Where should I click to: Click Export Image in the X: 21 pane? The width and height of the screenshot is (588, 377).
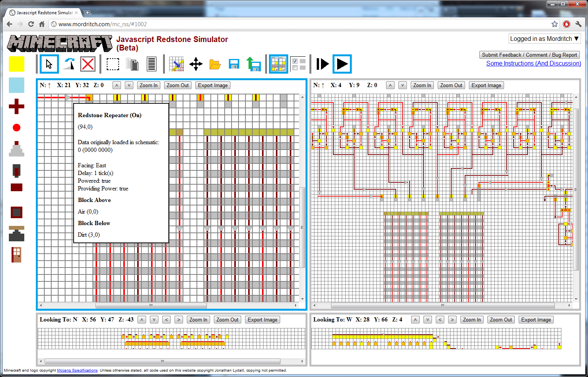213,85
